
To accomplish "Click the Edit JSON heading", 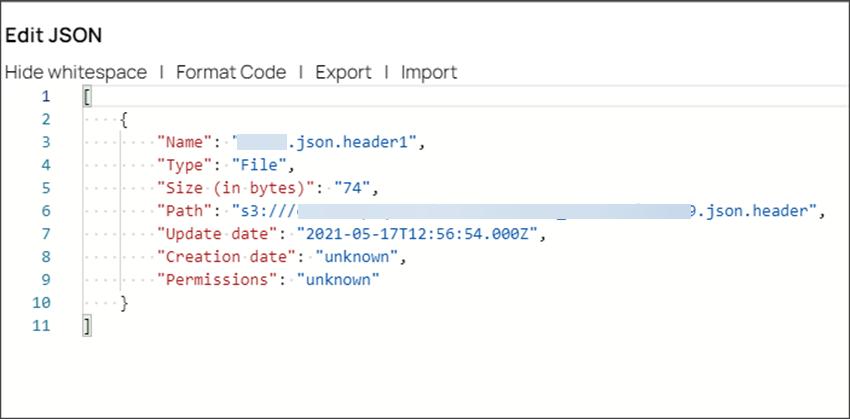I will pyautogui.click(x=54, y=35).
